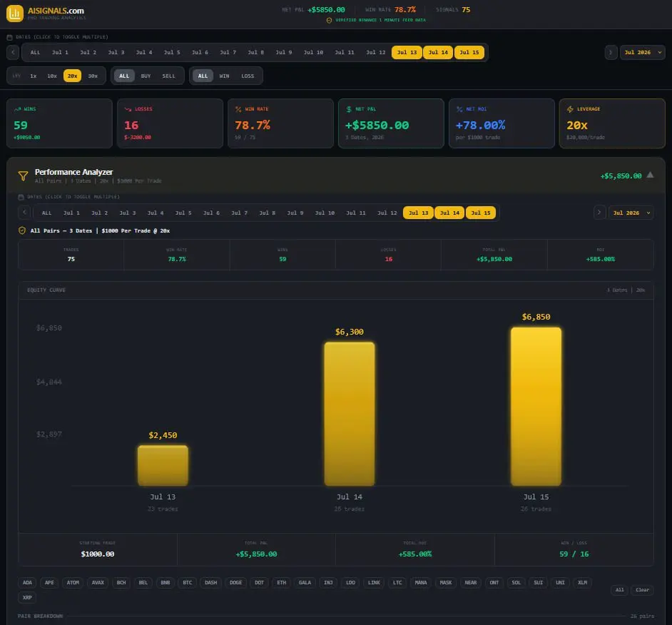Select the BTC pair chip
The height and width of the screenshot is (625, 672).
coord(188,583)
